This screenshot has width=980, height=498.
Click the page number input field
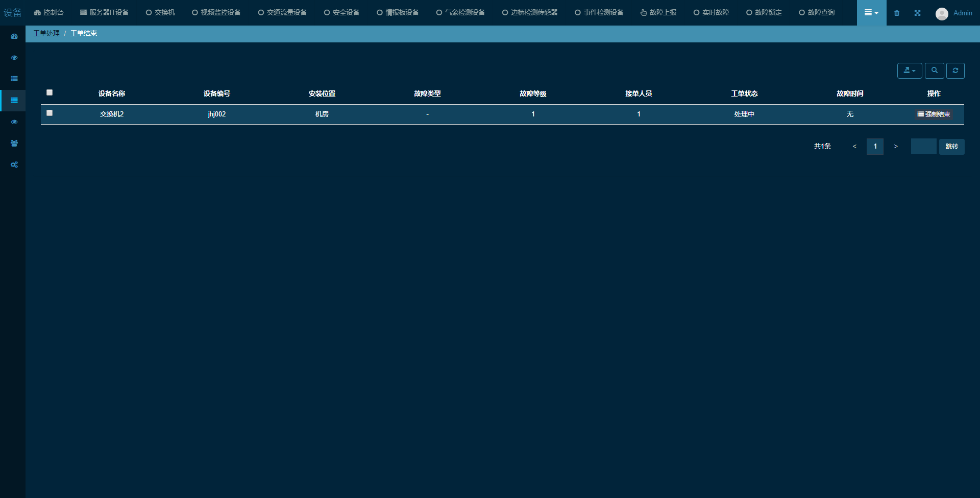click(923, 147)
